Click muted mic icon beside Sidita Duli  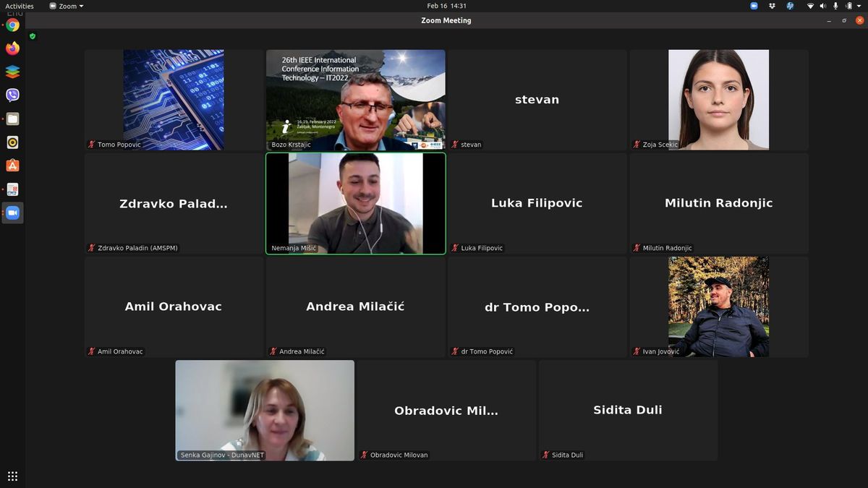click(x=546, y=455)
